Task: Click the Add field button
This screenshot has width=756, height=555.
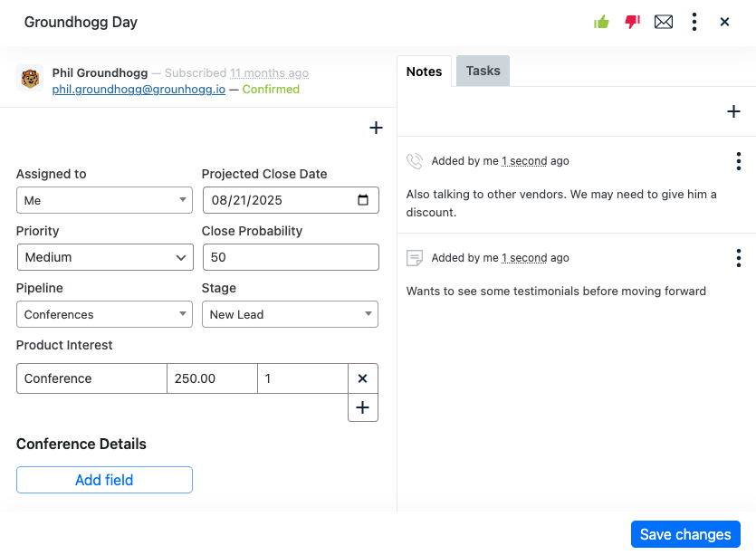Action: [105, 480]
